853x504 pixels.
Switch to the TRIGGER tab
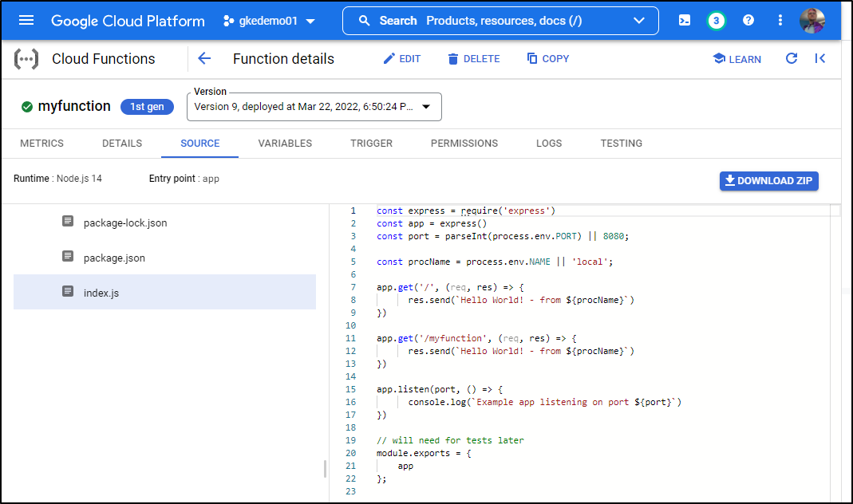tap(372, 144)
